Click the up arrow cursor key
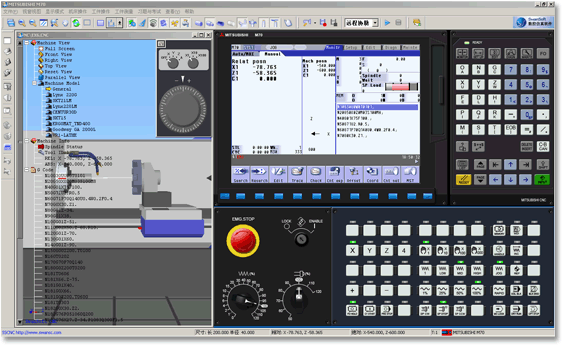 point(511,164)
